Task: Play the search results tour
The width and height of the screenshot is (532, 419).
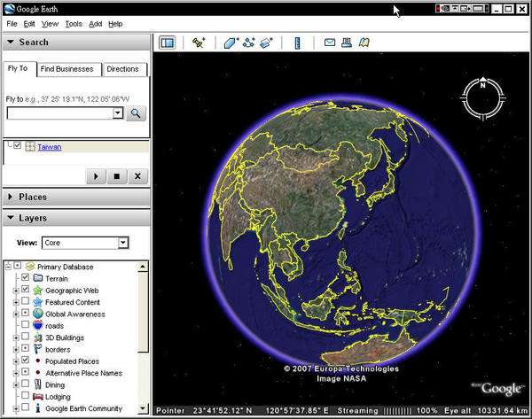Action: (96, 176)
